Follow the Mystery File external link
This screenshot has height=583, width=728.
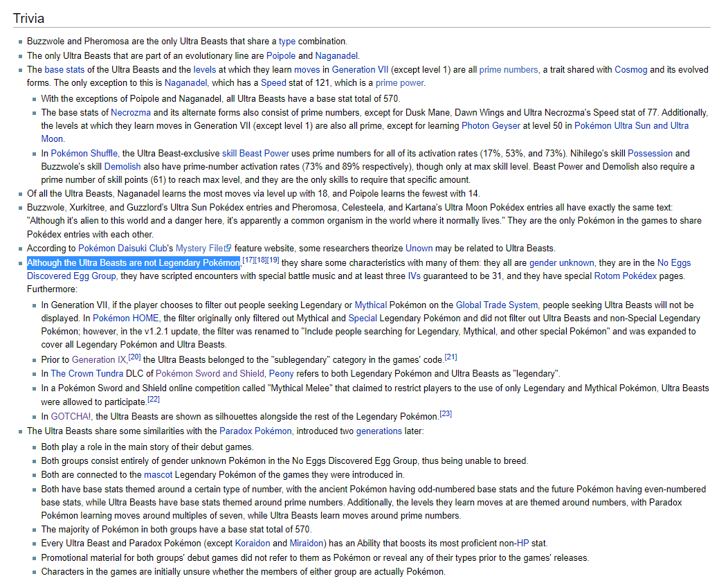[x=199, y=248]
